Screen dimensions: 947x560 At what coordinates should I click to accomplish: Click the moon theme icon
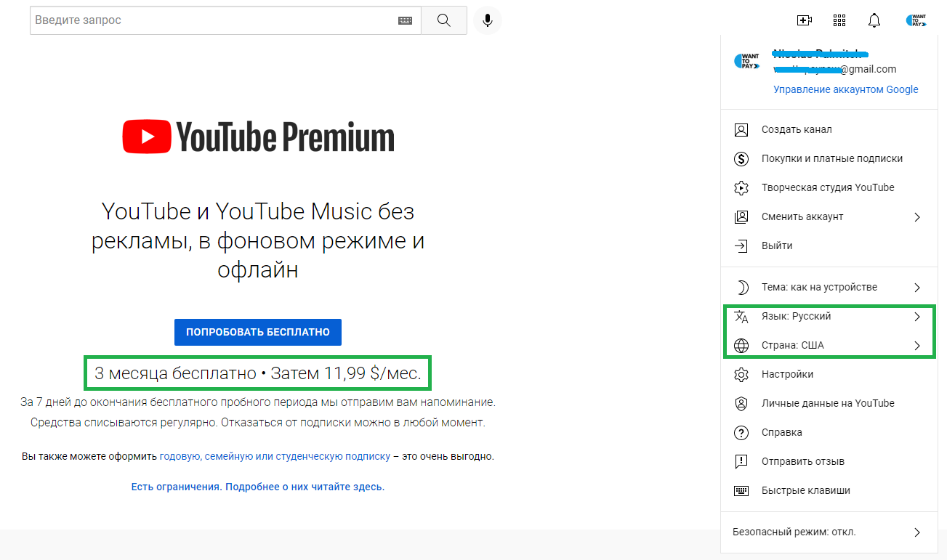pyautogui.click(x=741, y=288)
